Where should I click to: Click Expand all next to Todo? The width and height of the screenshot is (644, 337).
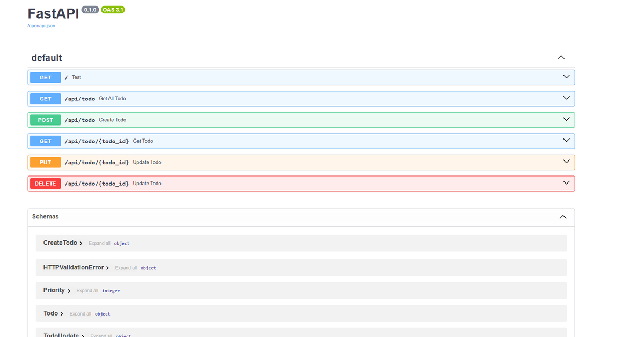(x=80, y=314)
